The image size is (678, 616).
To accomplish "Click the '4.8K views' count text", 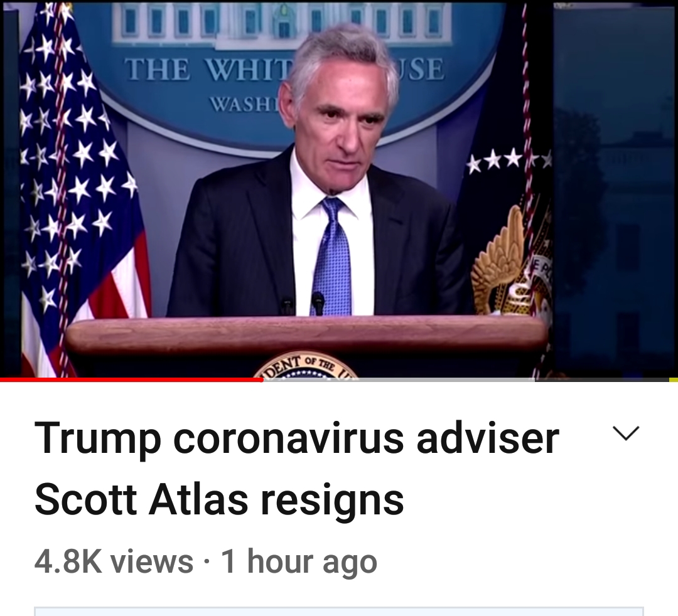I will [x=113, y=562].
